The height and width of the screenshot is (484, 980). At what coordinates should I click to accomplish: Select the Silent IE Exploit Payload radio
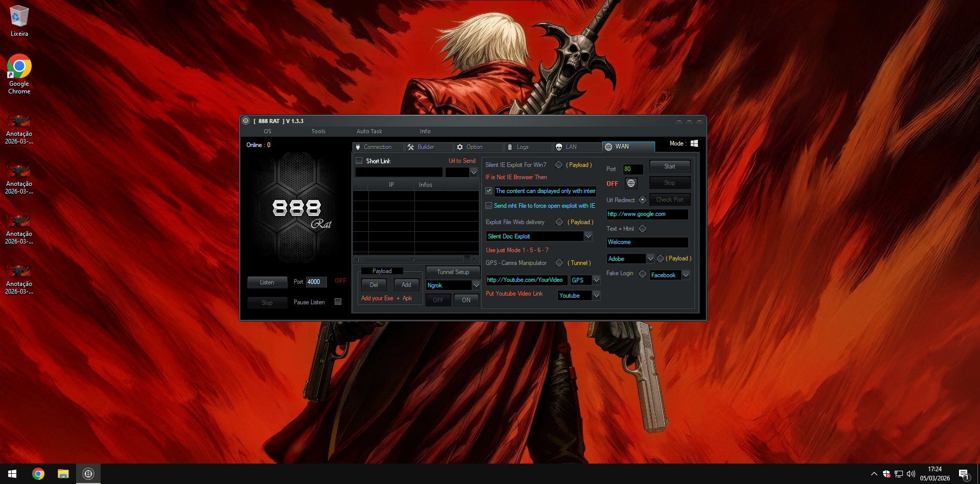pos(558,165)
